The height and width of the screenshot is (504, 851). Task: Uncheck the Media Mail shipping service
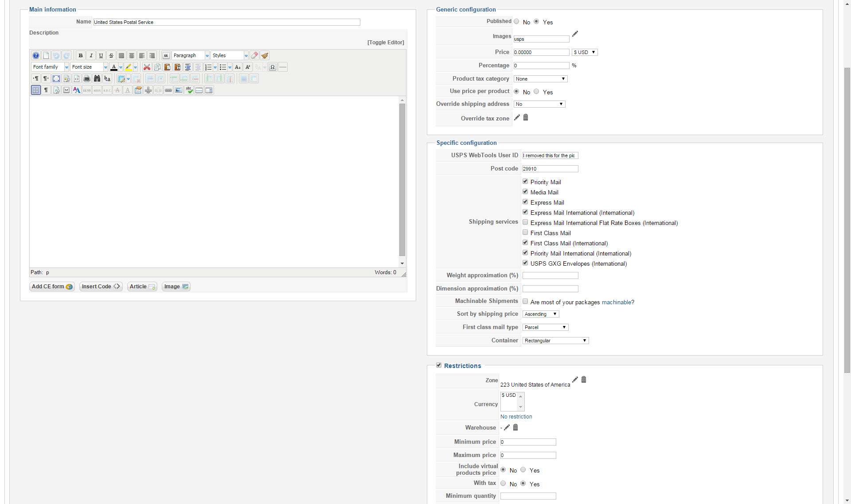tap(525, 192)
